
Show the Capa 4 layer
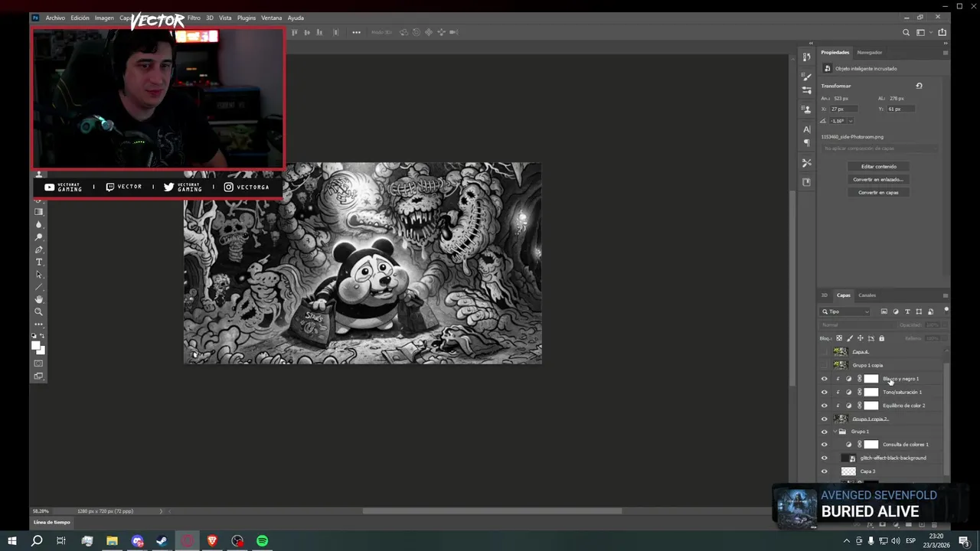(x=825, y=352)
